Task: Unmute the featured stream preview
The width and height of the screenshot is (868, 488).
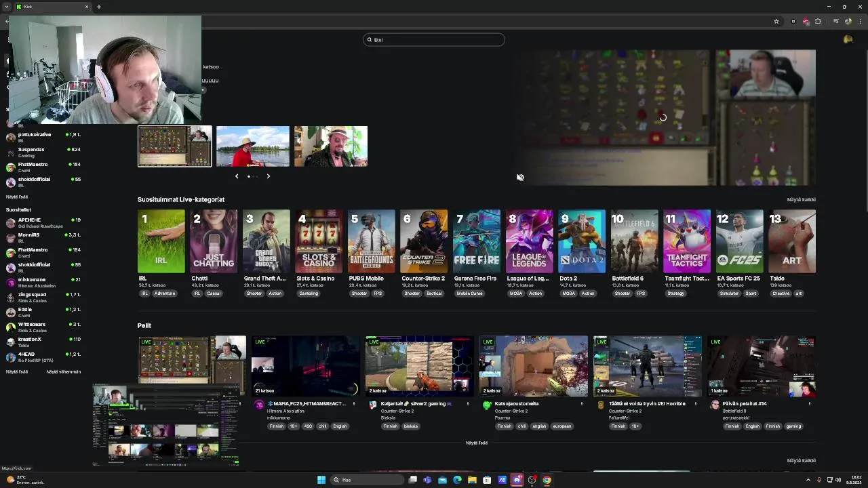Action: tap(520, 178)
